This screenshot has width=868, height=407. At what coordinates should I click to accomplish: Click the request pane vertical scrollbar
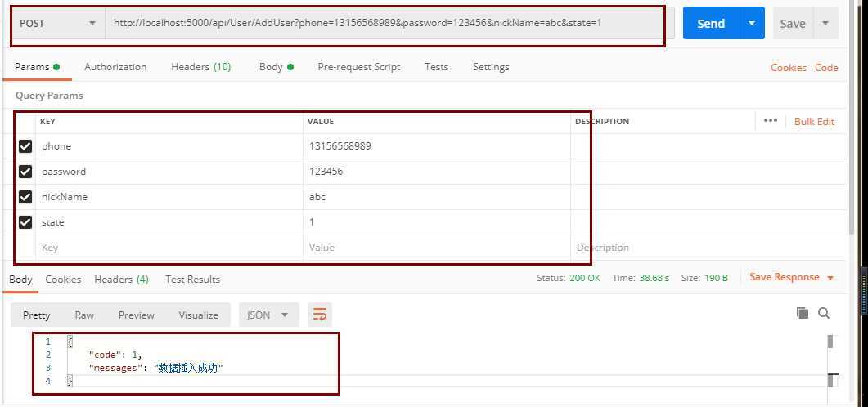[852, 119]
